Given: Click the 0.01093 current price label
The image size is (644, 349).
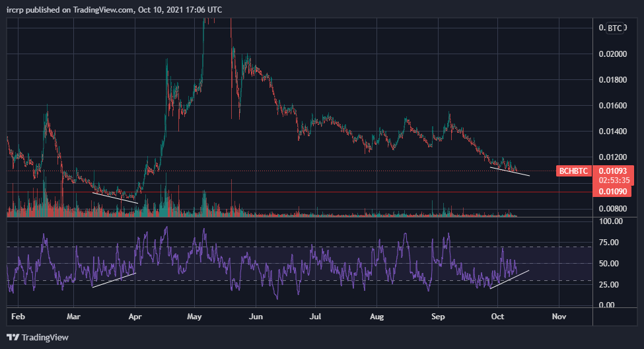Looking at the screenshot, I should pyautogui.click(x=613, y=171).
